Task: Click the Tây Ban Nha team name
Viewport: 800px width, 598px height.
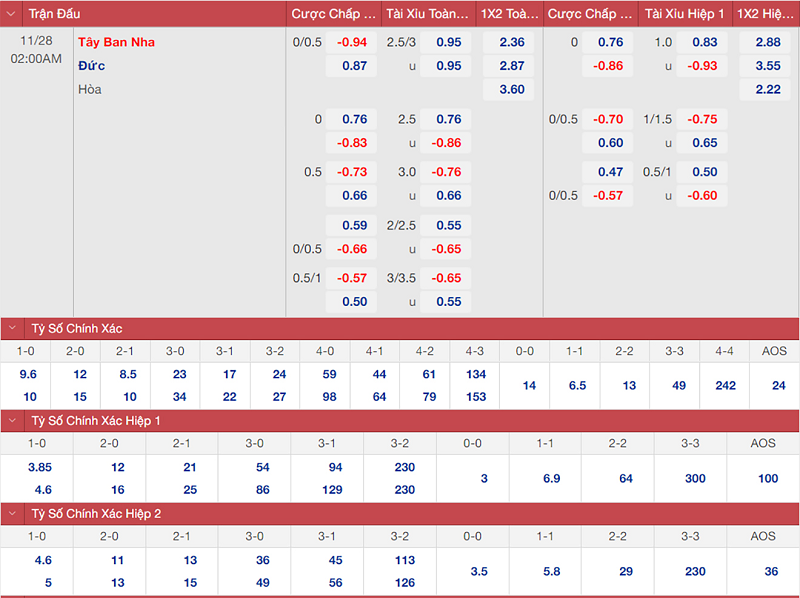Action: pyautogui.click(x=116, y=42)
